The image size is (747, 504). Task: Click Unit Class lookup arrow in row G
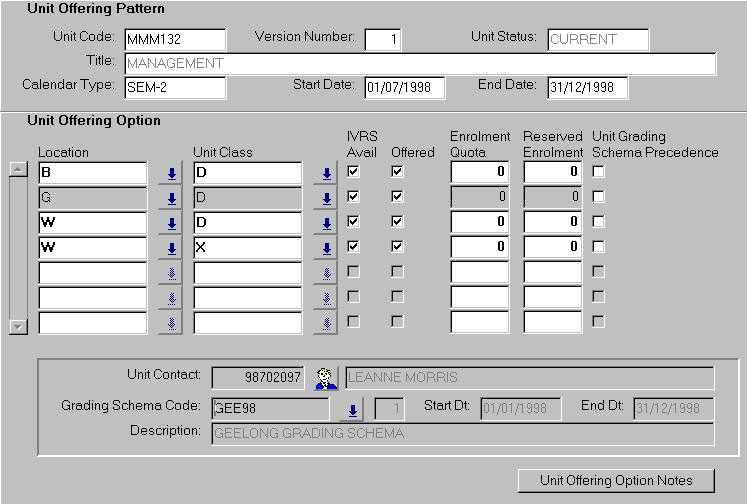pyautogui.click(x=325, y=198)
